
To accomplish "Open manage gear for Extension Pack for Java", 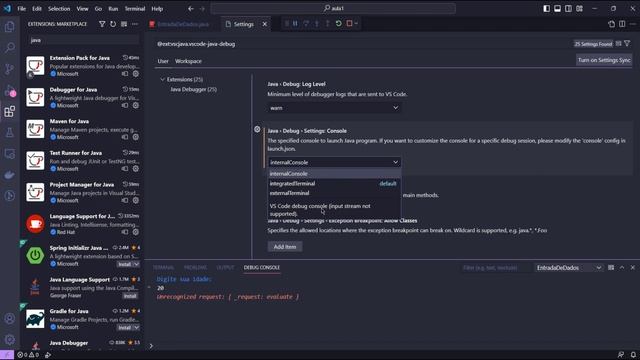I will pyautogui.click(x=136, y=74).
